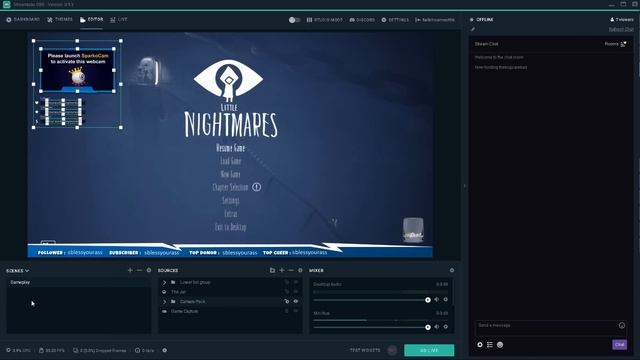
Task: Open the Scenes collection dropdown
Action: pos(18,271)
